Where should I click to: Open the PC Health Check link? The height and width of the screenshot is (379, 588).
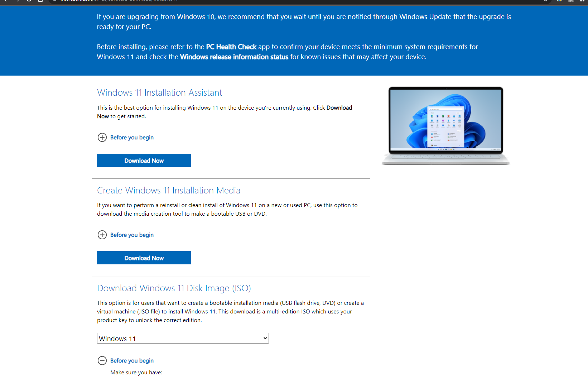pos(231,47)
